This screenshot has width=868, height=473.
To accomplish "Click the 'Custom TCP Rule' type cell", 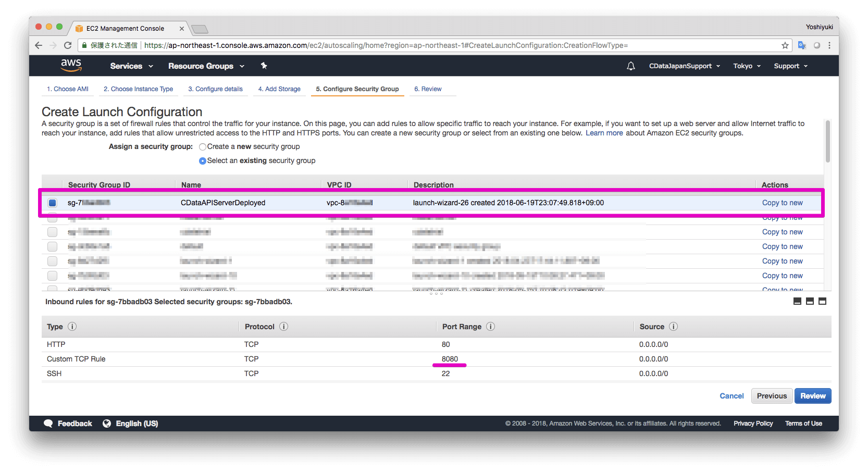I will [x=76, y=359].
